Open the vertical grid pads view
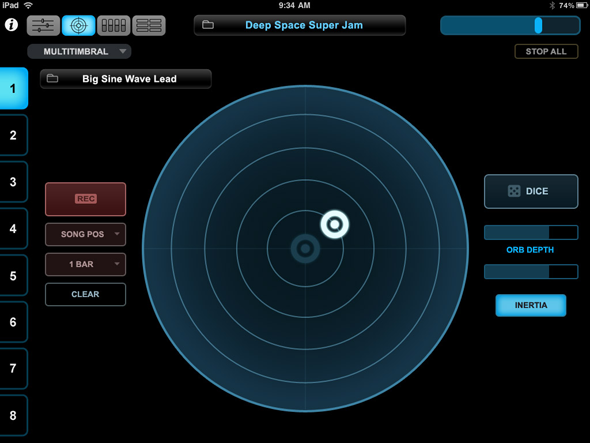Screen dimensions: 590x443 [114, 26]
